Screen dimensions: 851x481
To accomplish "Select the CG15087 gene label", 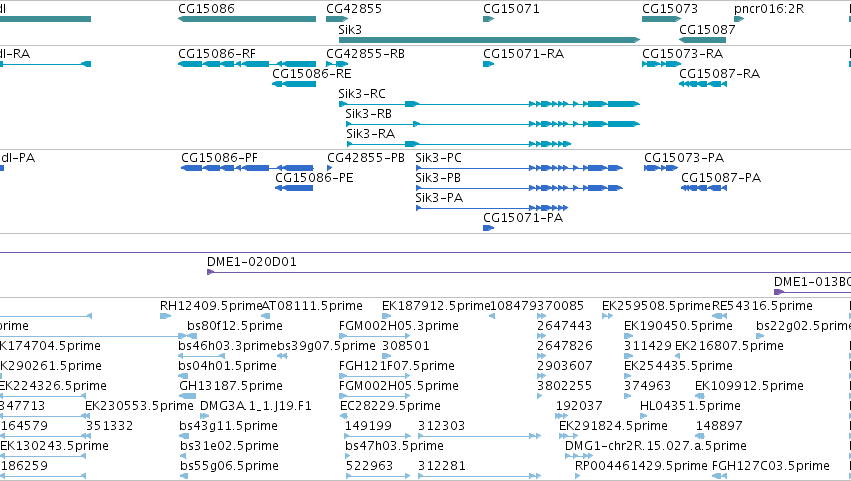I will point(707,29).
